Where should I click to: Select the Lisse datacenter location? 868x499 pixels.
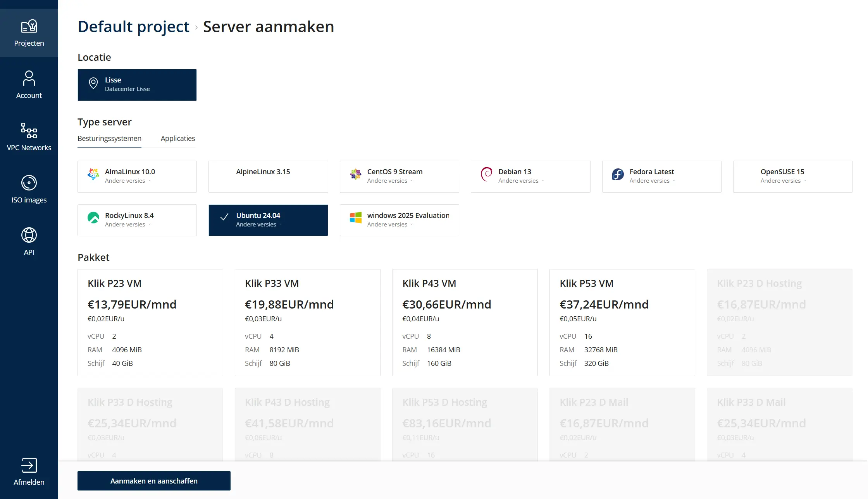coord(137,85)
